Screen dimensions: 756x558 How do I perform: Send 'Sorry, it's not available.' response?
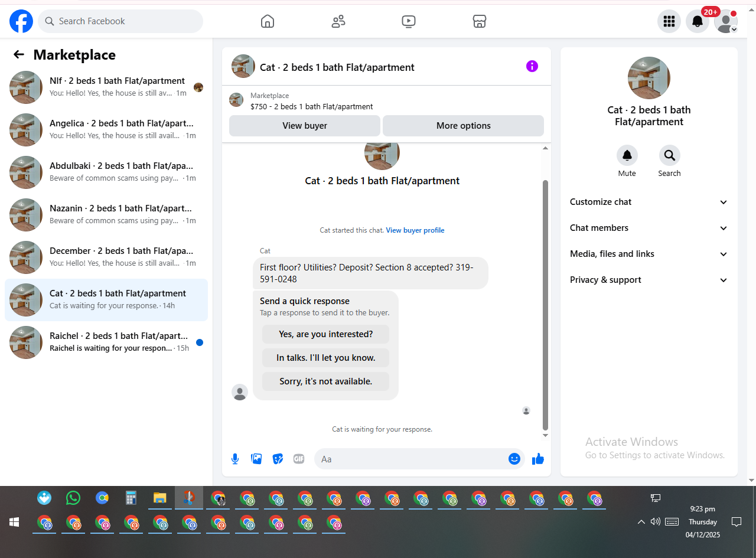(x=326, y=381)
